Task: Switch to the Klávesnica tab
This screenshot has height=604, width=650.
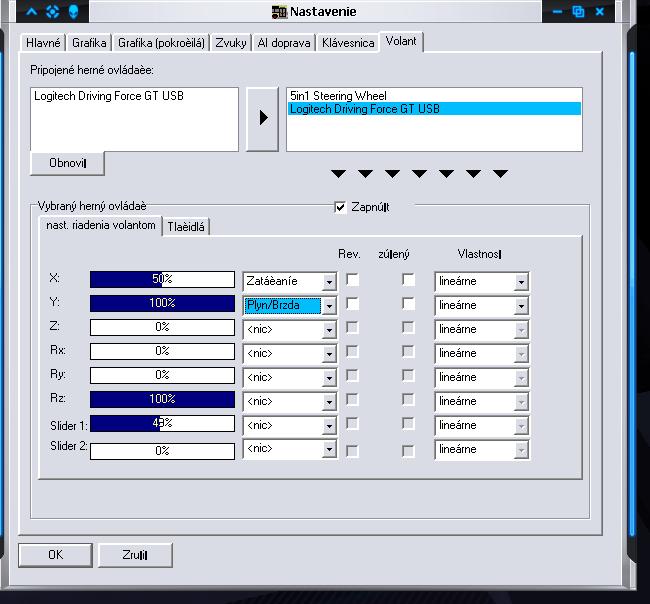Action: pyautogui.click(x=348, y=43)
